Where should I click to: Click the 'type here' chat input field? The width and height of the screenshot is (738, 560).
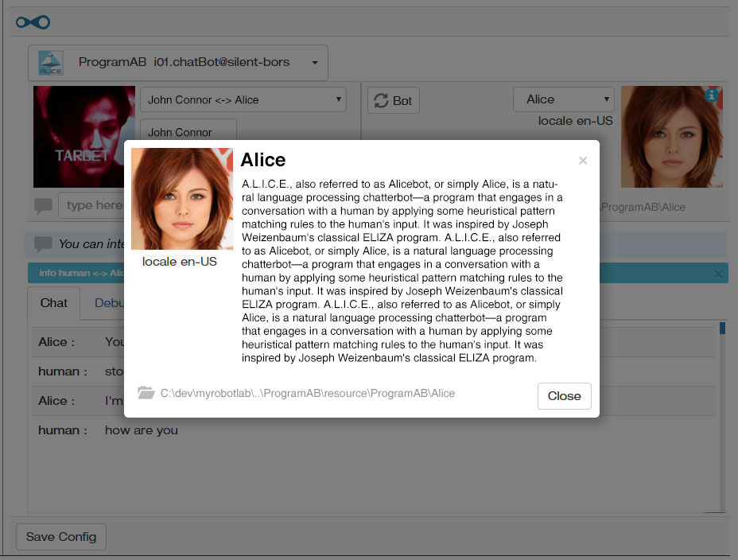tap(91, 205)
